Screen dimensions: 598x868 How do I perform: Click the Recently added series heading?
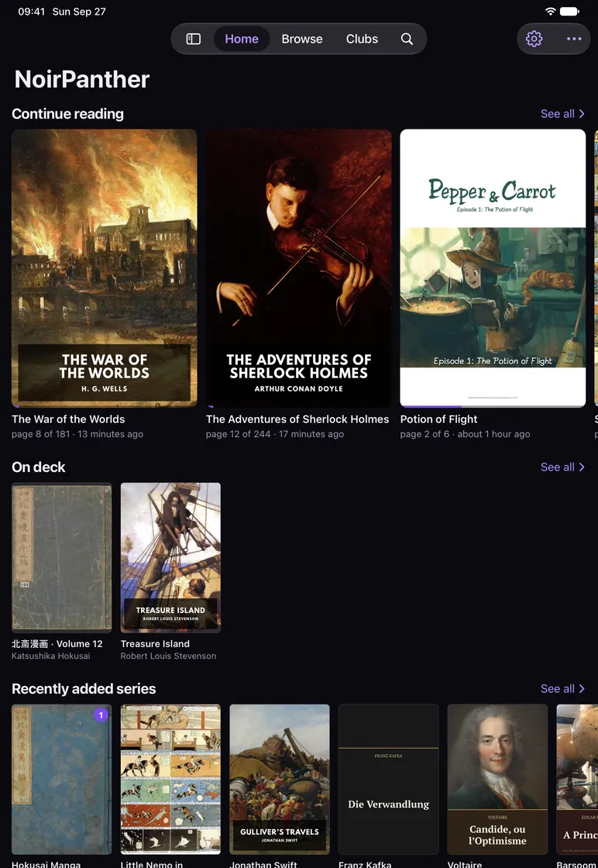click(84, 689)
